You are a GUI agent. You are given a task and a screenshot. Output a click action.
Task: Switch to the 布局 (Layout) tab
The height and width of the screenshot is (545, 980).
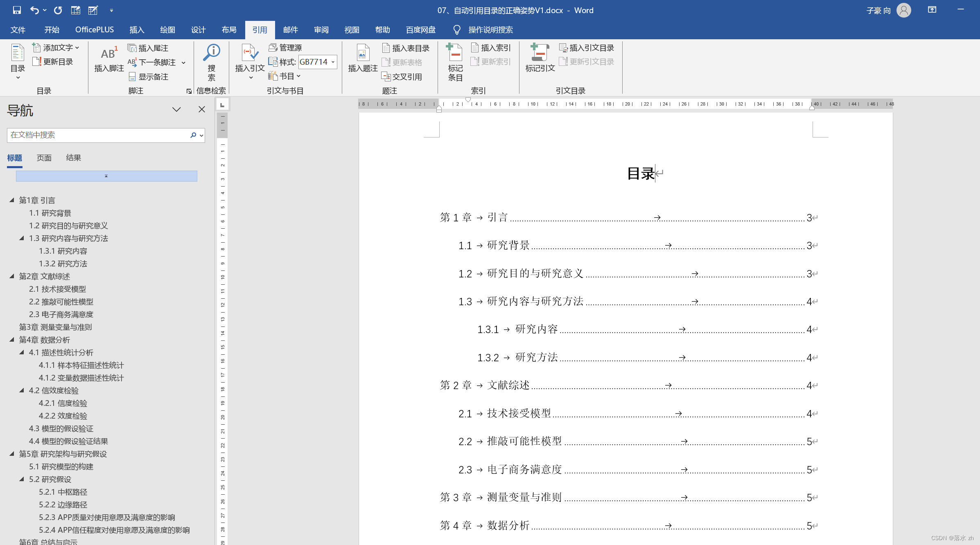click(229, 30)
